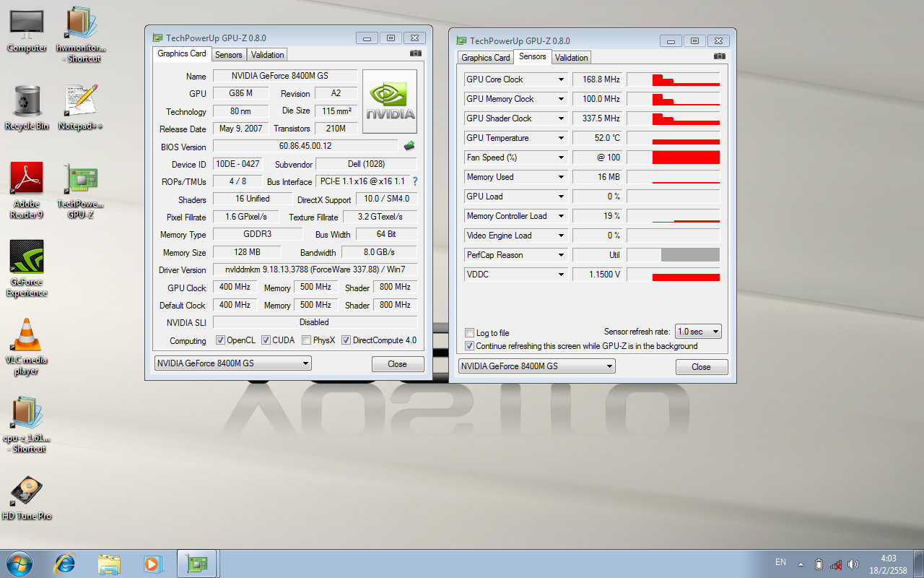Open Windows Media Player from taskbar
Image resolution: width=924 pixels, height=578 pixels.
pyautogui.click(x=152, y=564)
